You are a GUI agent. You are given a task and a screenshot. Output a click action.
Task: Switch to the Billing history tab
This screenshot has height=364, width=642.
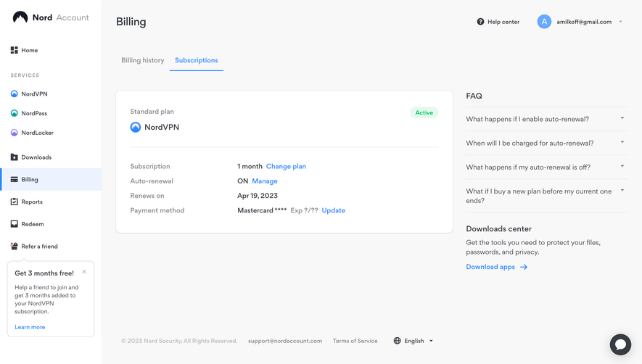[142, 60]
